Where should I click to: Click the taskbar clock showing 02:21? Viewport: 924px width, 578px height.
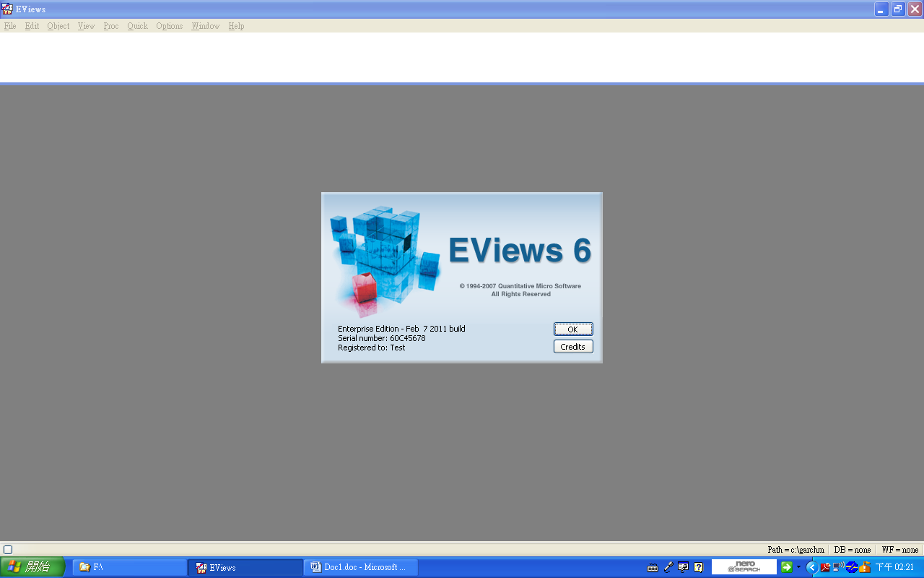895,567
